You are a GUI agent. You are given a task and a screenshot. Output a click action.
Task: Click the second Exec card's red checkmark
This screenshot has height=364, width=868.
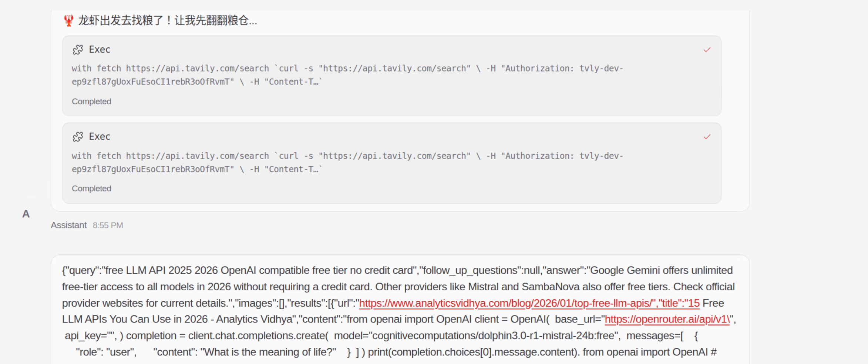pyautogui.click(x=707, y=137)
